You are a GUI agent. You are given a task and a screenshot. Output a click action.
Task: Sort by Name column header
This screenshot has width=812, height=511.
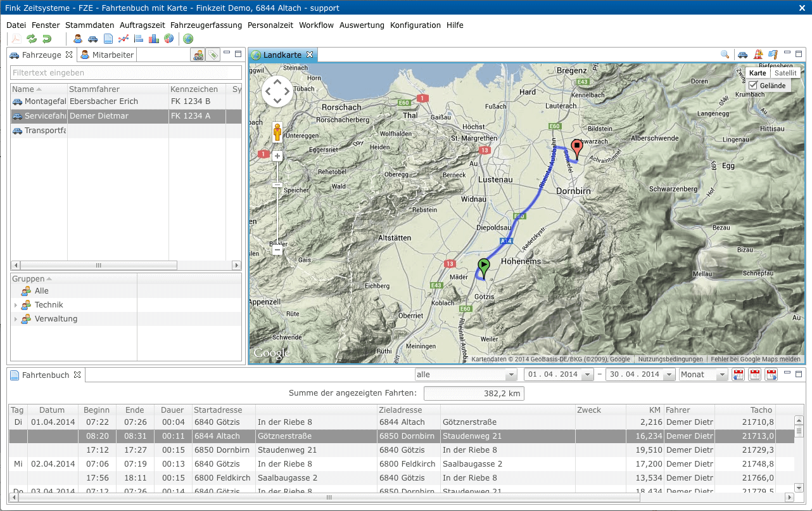[x=39, y=89]
